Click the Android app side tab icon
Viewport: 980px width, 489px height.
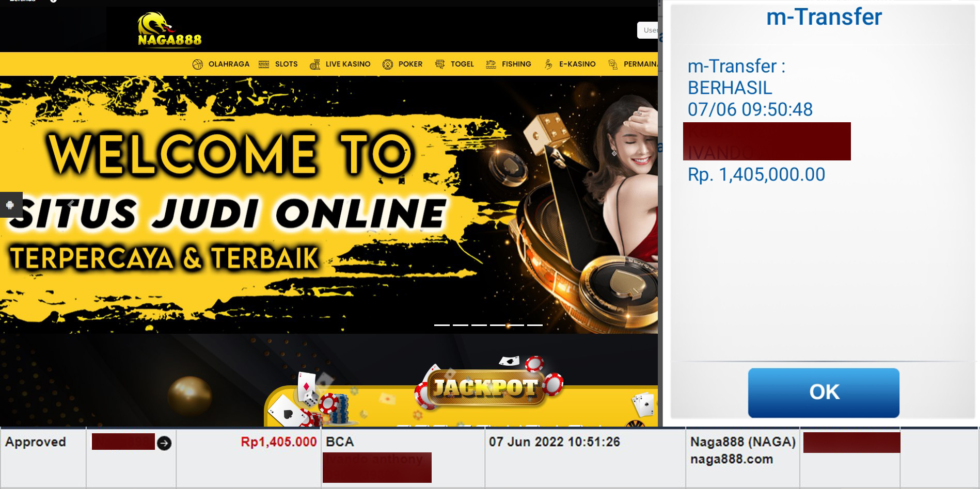(10, 205)
